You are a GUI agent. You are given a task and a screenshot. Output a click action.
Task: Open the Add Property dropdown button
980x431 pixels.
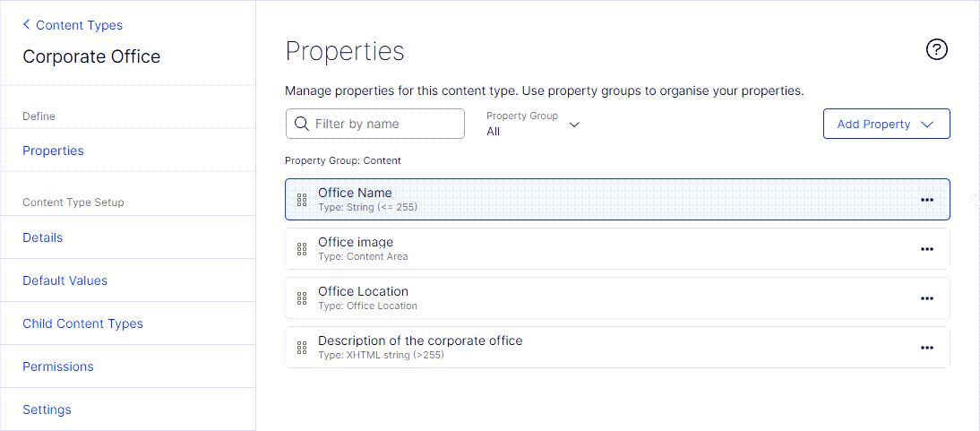pyautogui.click(x=886, y=124)
